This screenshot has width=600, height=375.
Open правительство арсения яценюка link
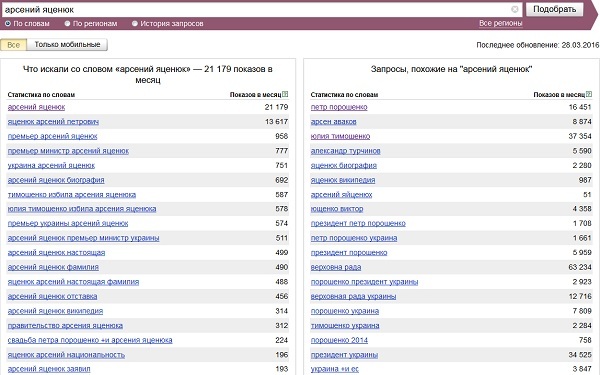coord(65,326)
